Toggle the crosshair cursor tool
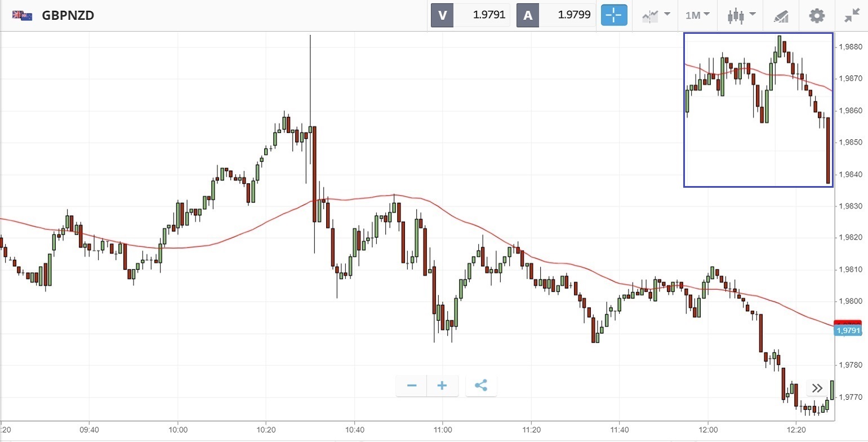868x442 pixels. tap(614, 15)
